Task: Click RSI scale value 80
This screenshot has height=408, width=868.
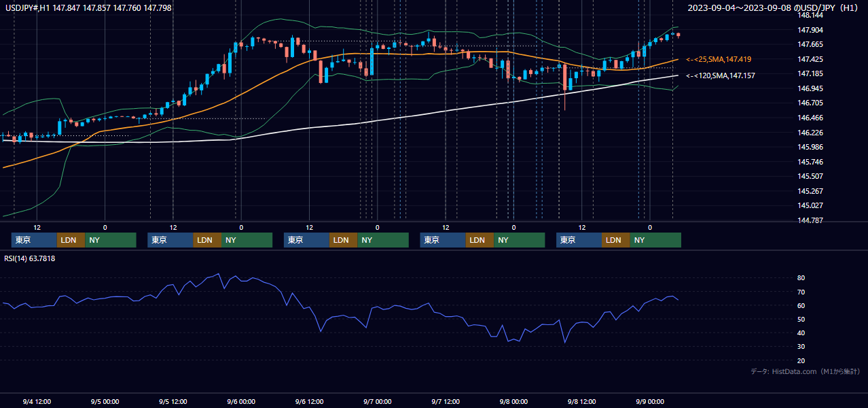Action: pos(801,278)
